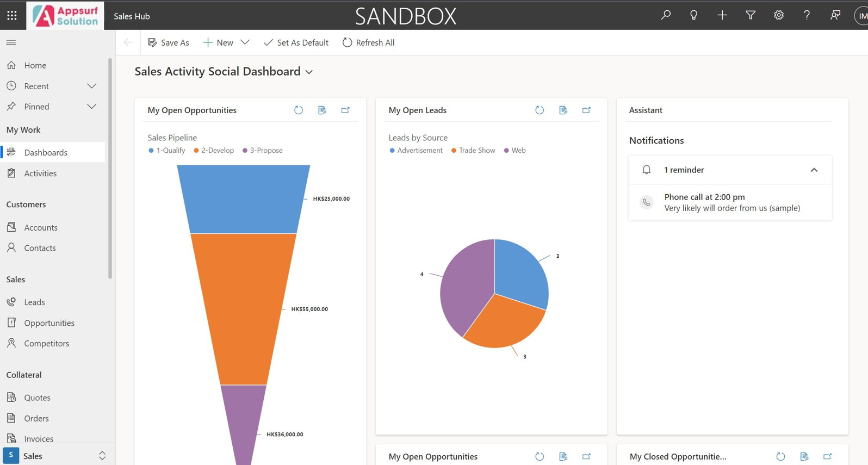Click the New button
This screenshot has width=868, height=465.
(218, 42)
